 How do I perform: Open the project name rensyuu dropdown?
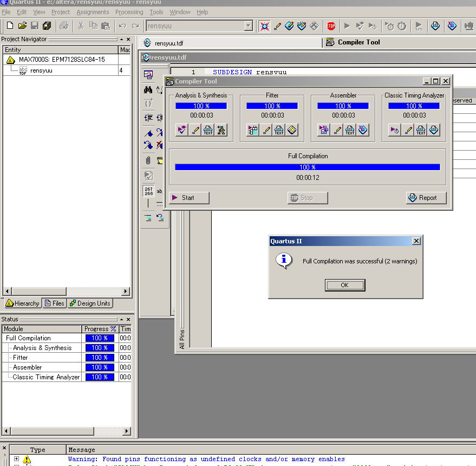pos(249,26)
